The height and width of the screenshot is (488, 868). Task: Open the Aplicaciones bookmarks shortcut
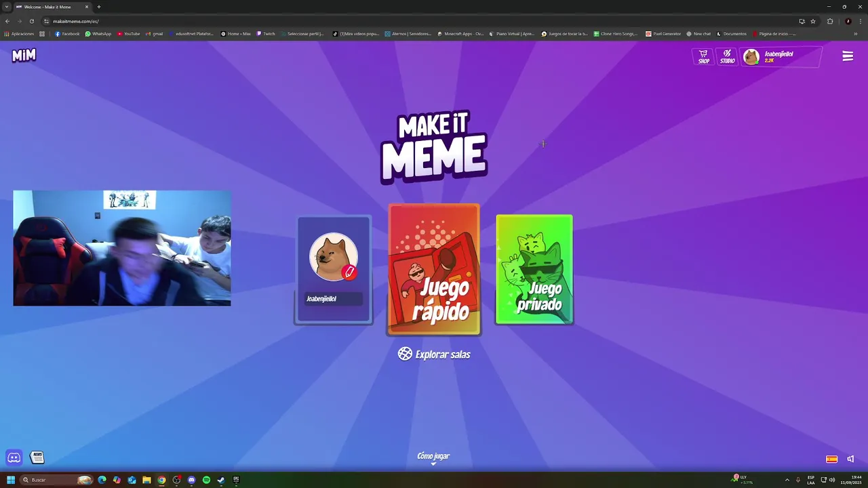19,34
